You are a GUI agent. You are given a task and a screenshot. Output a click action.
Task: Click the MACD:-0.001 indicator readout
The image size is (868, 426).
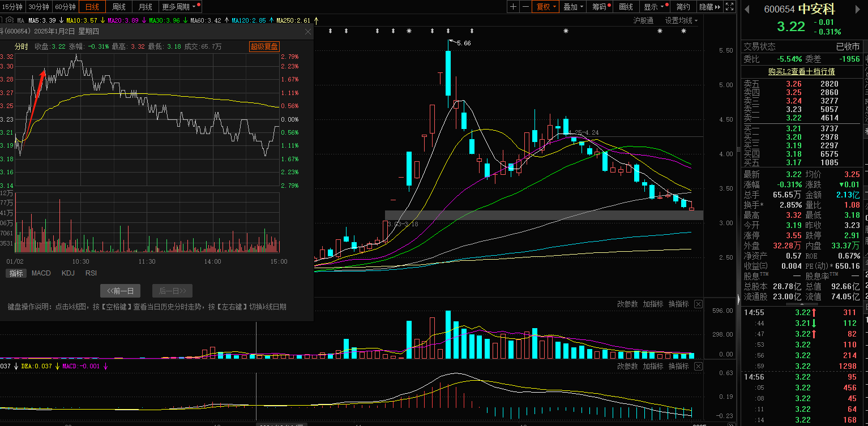81,367
